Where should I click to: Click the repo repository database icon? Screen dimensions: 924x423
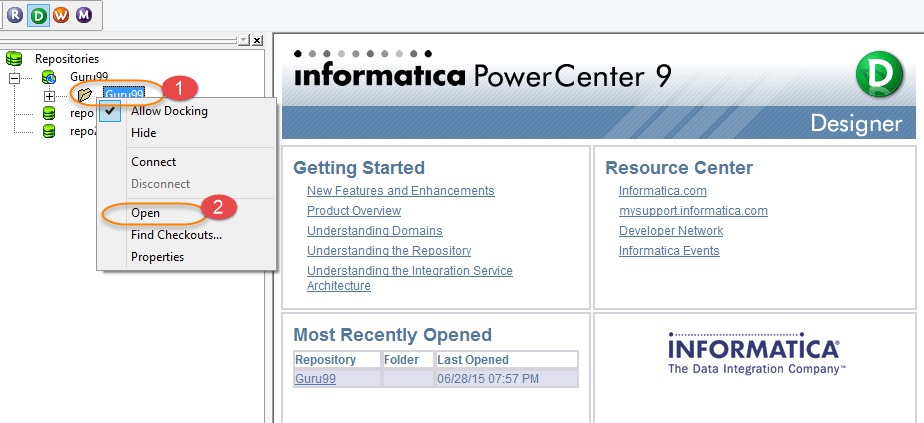(49, 113)
